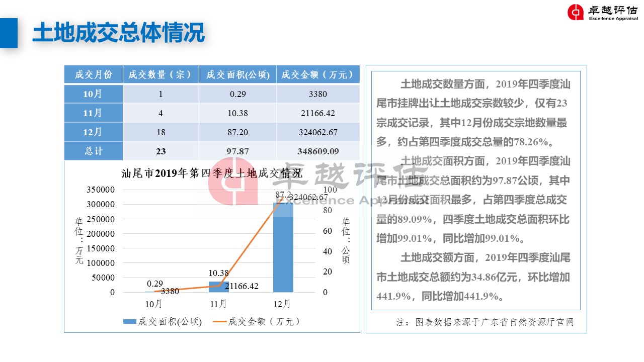Select the 总计 row label in the table
Screen dimensions: 644x362
coord(93,151)
